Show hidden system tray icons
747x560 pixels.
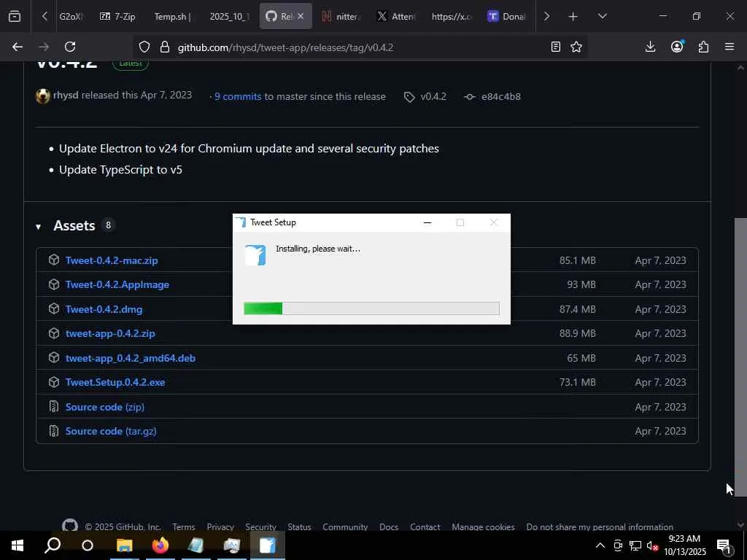(x=600, y=545)
